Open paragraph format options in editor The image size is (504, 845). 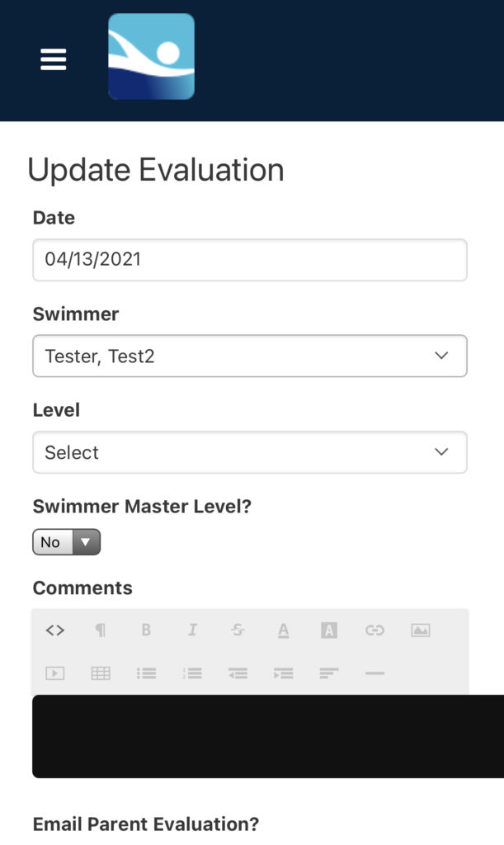[x=101, y=630]
